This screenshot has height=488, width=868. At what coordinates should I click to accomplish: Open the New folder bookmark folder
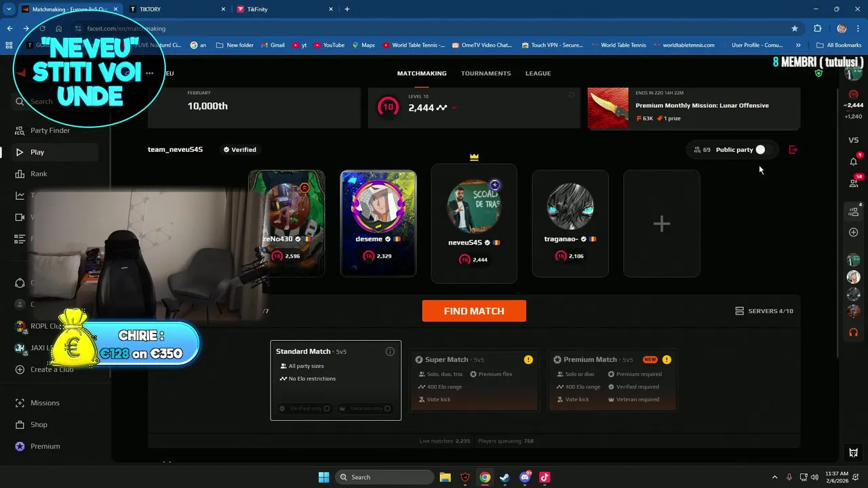(235, 45)
